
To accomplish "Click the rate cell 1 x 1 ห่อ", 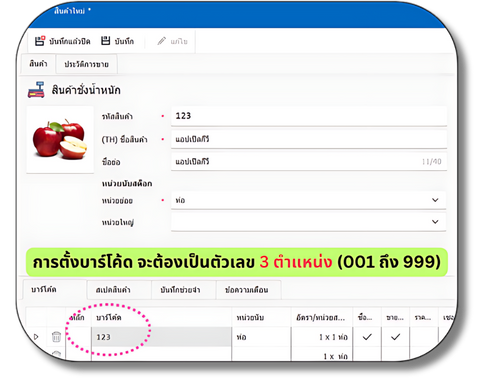I will click(x=322, y=337).
